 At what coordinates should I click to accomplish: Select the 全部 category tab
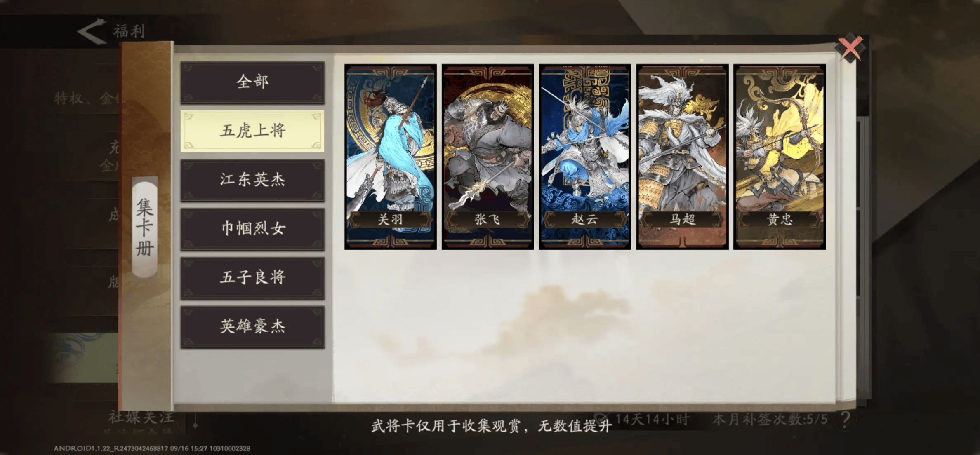point(252,82)
